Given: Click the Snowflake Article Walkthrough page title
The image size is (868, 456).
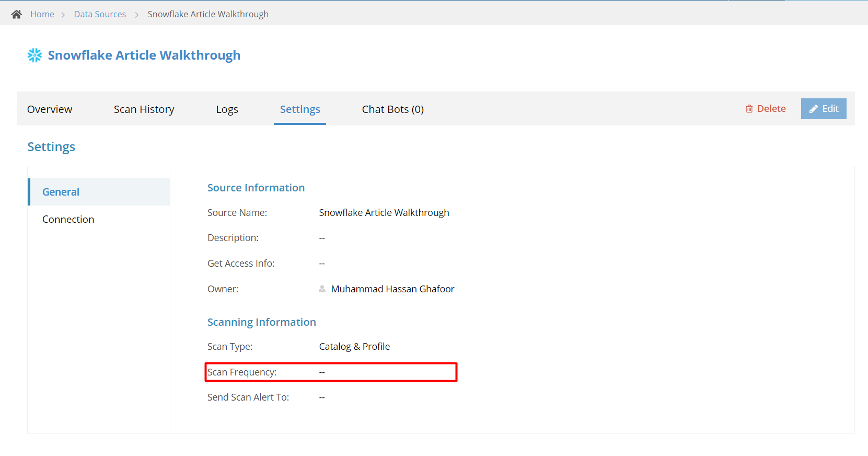Looking at the screenshot, I should [144, 55].
